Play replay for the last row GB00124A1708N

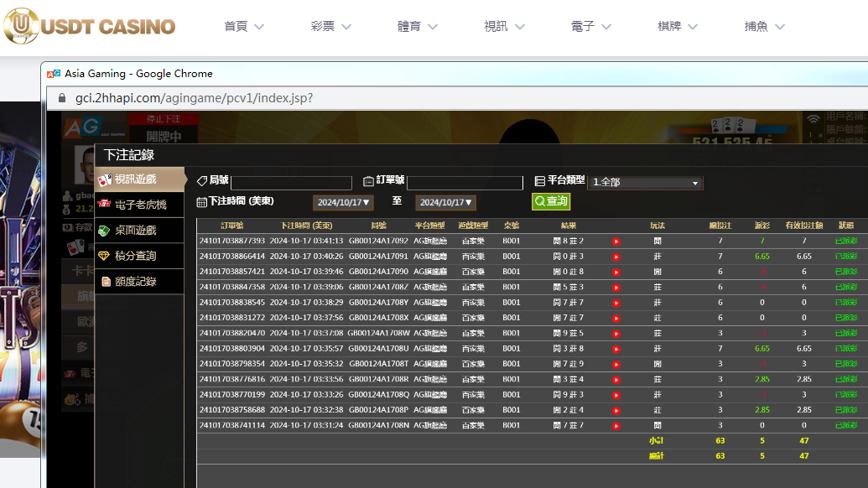point(616,425)
